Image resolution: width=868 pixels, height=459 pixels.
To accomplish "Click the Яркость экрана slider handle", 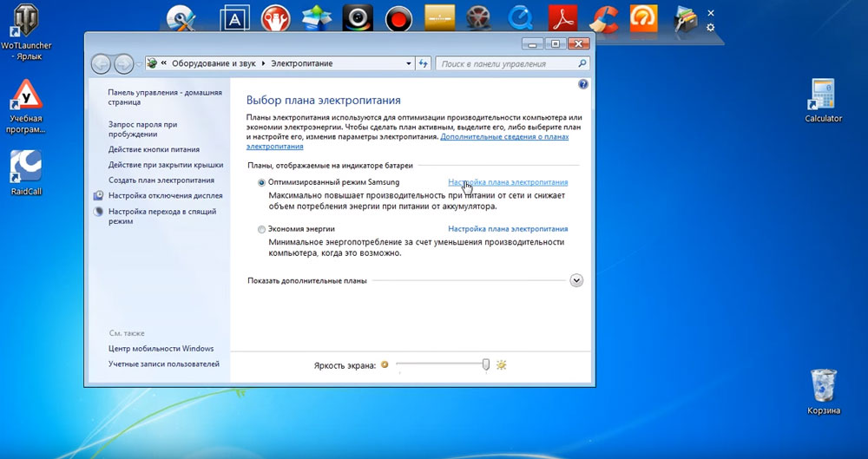I will click(486, 364).
